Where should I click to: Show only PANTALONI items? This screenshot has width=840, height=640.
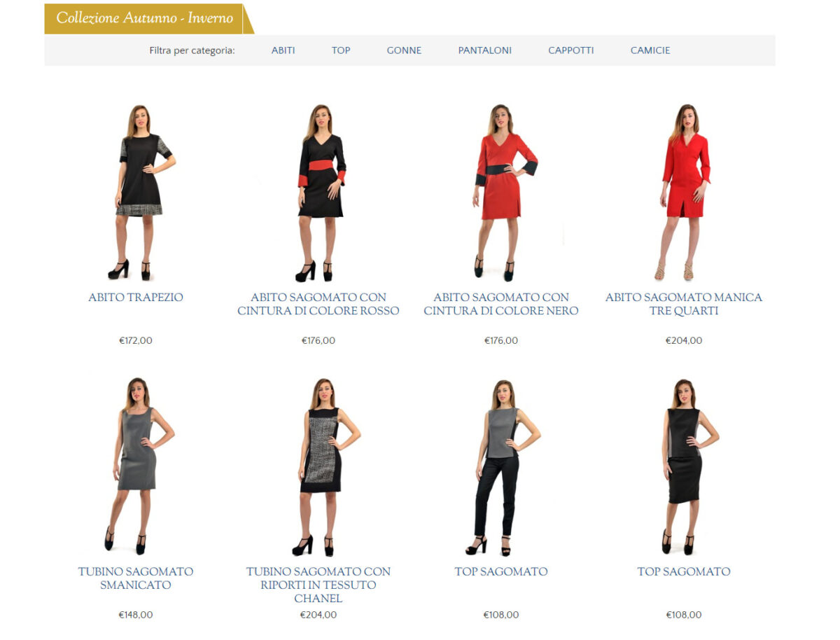[484, 50]
